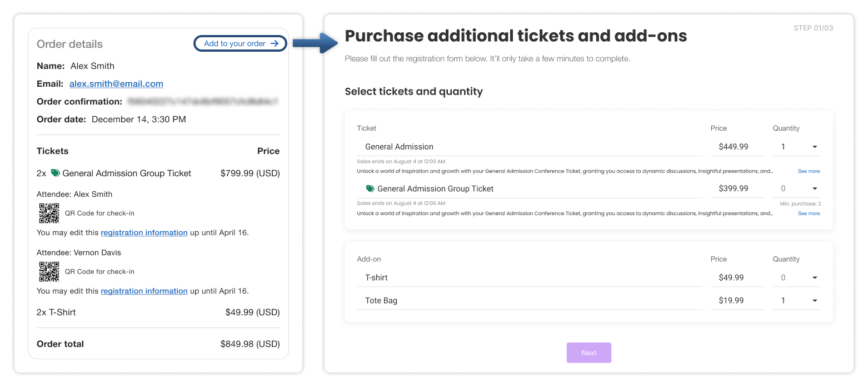This screenshot has width=868, height=387.
Task: Click the purple Next button
Action: [x=588, y=353]
